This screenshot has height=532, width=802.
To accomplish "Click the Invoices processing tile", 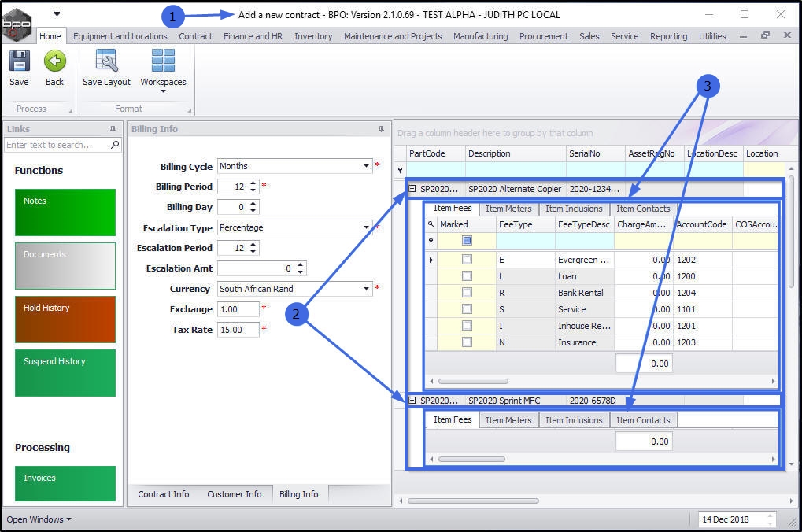I will coord(65,483).
